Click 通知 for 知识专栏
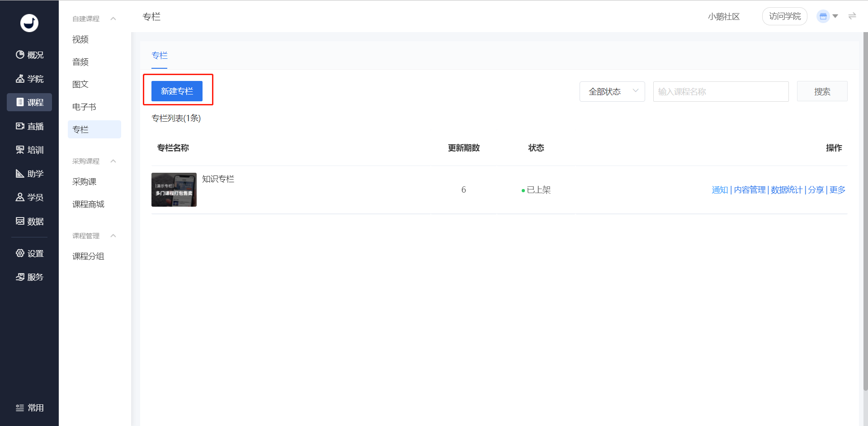The width and height of the screenshot is (868, 426). [x=720, y=190]
